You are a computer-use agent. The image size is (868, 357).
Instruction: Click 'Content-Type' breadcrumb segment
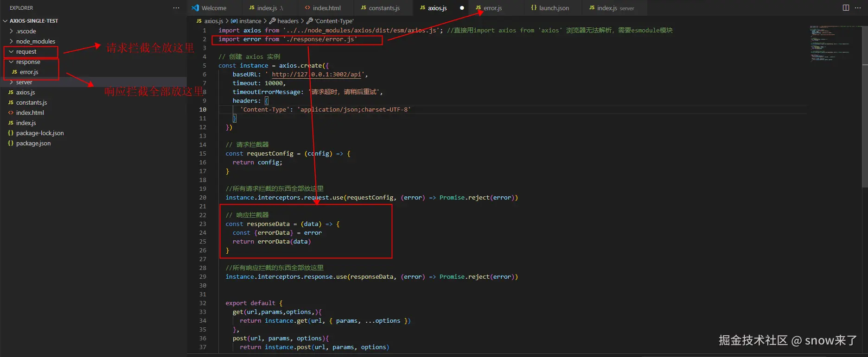(x=330, y=21)
